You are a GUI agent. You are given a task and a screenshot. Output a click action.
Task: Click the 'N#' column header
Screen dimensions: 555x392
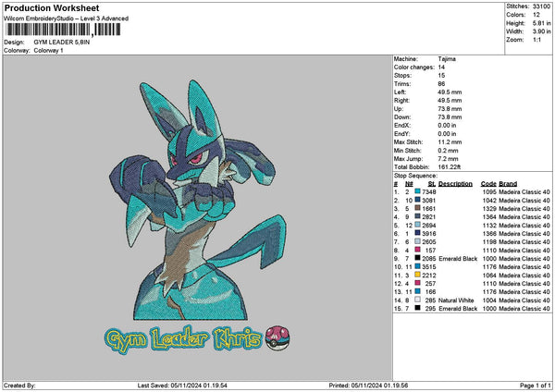click(x=409, y=184)
